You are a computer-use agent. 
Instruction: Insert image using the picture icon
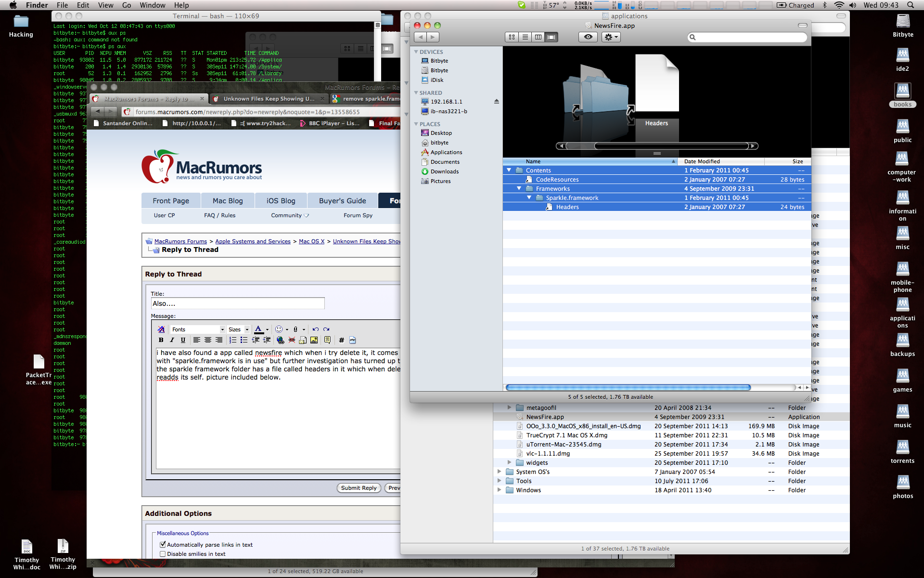click(x=314, y=340)
